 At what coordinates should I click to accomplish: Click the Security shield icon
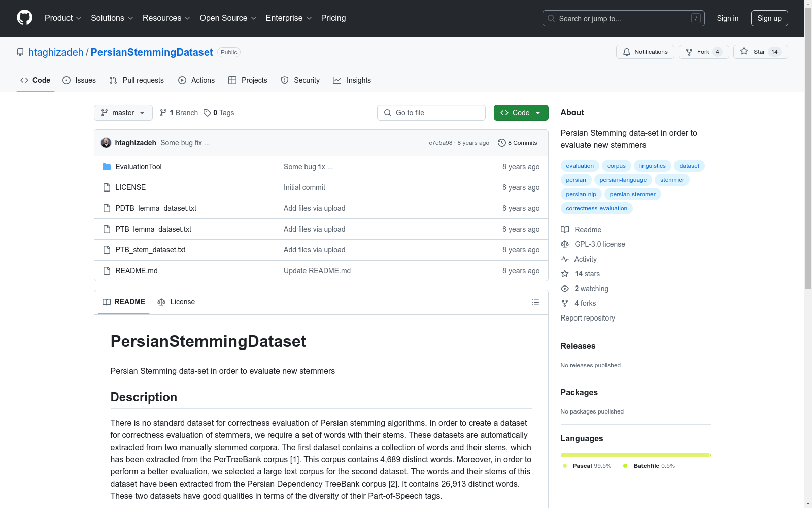pos(285,80)
